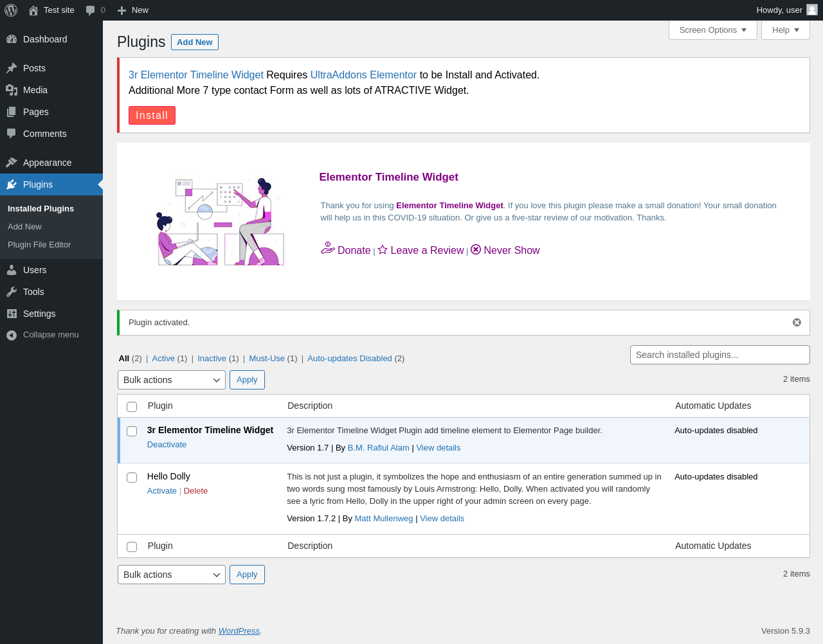Viewport: 823px width, 644px height.
Task: Click the Appearance paintbrush icon
Action: (x=12, y=163)
